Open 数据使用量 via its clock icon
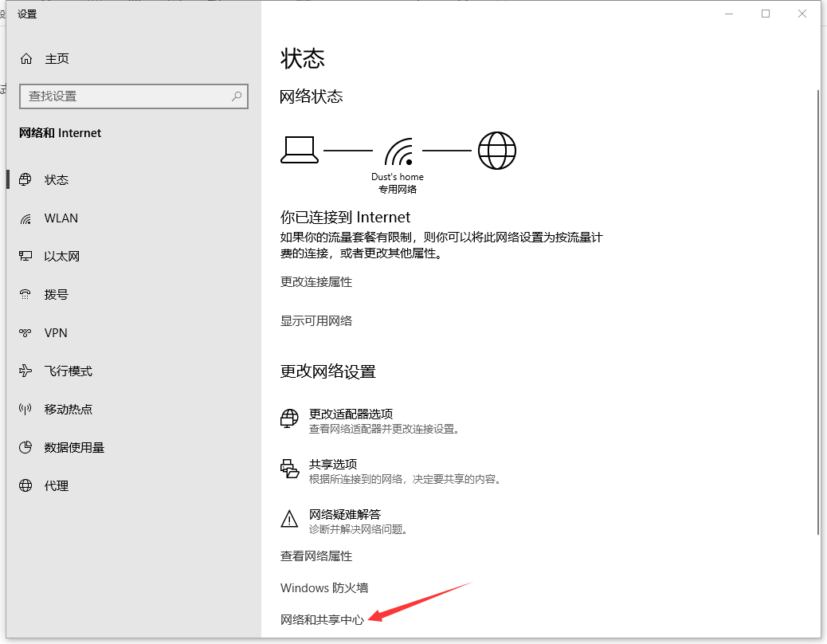 tap(26, 447)
